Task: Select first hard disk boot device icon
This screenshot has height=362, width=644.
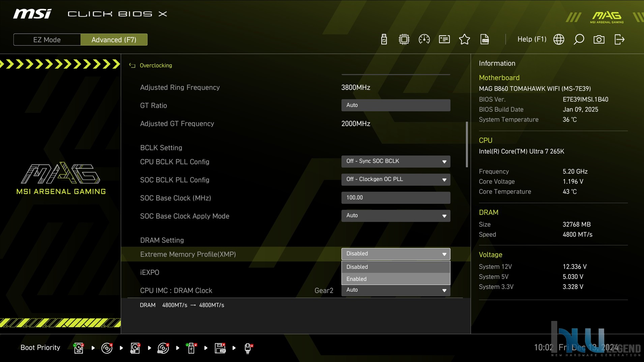Action: (79, 348)
